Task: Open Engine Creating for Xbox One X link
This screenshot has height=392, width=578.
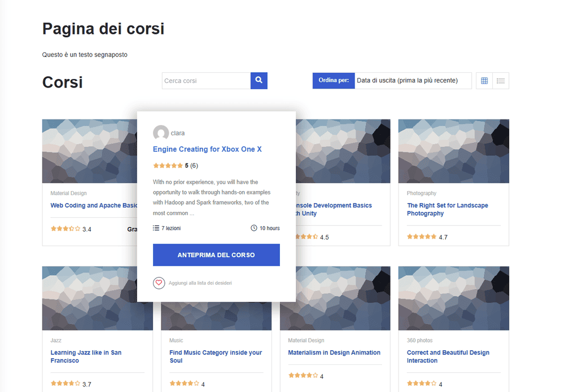Action: click(x=207, y=149)
